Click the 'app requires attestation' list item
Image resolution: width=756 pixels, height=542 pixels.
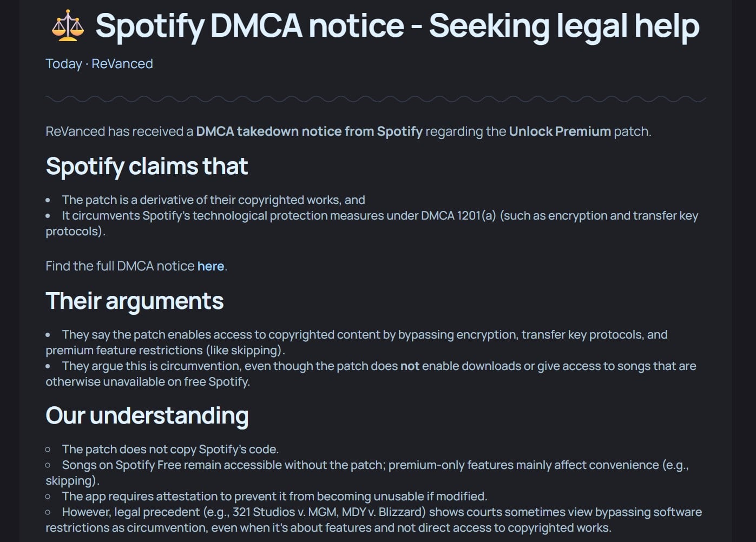[274, 497]
